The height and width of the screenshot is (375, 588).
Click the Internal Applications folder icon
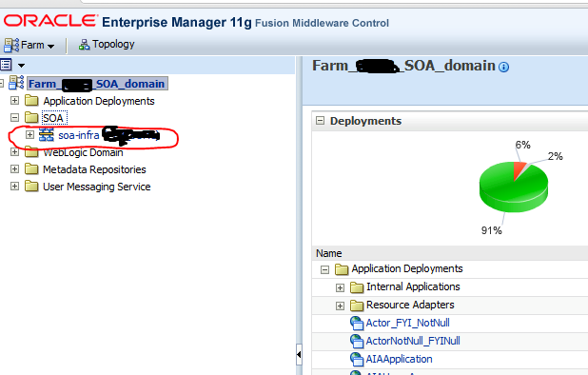coord(357,287)
